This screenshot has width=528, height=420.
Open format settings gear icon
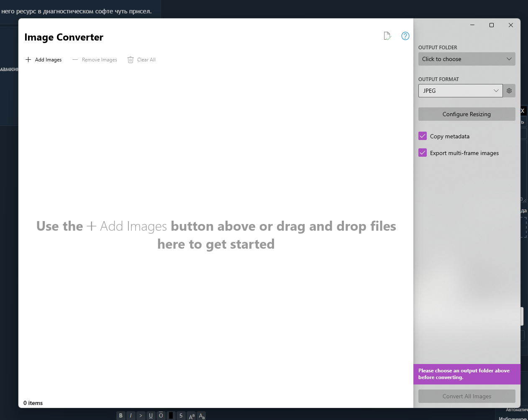509,91
